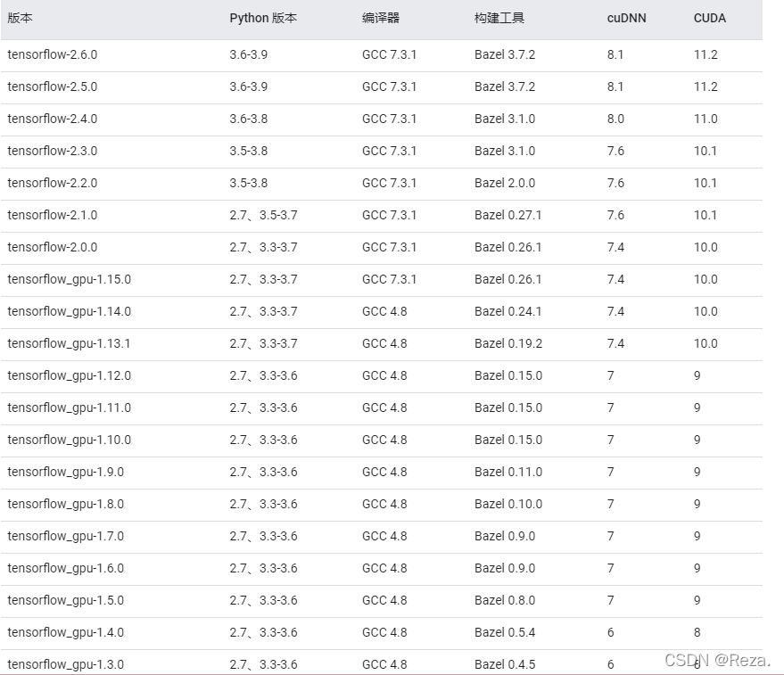Select the tensorflow_gpu-1.14.0 cell
Screen dimensions: 784x675
point(69,311)
